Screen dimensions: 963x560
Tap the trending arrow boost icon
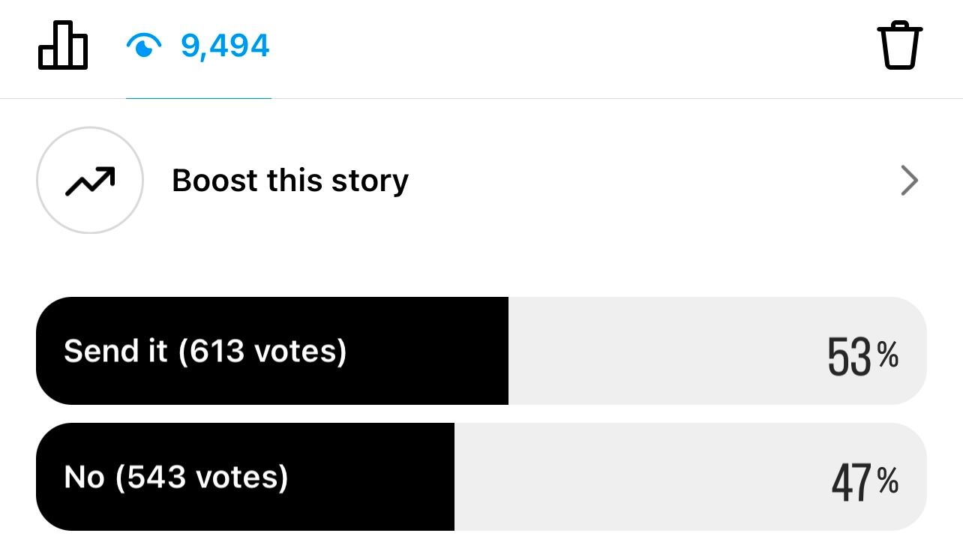90,180
